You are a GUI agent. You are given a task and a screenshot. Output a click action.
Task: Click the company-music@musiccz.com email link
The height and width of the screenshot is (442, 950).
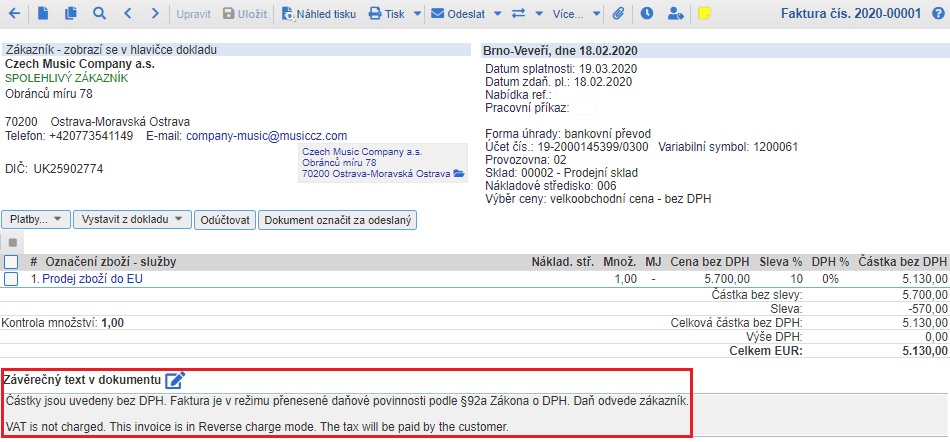[266, 136]
